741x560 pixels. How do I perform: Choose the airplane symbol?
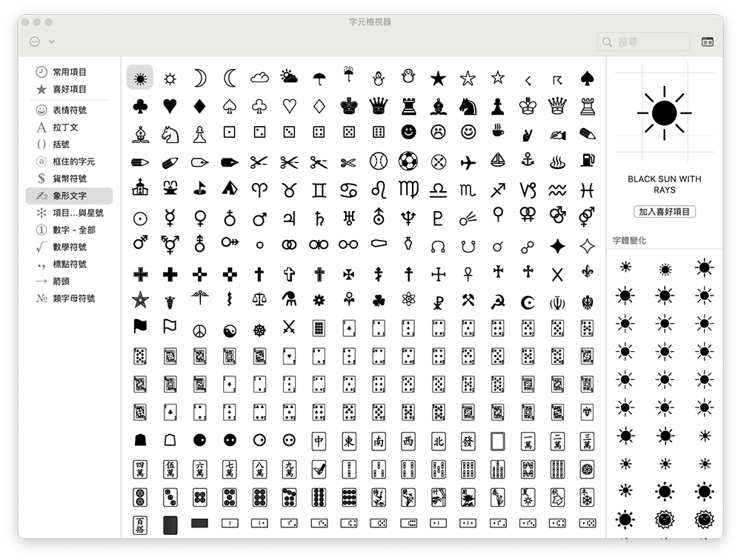(x=468, y=163)
